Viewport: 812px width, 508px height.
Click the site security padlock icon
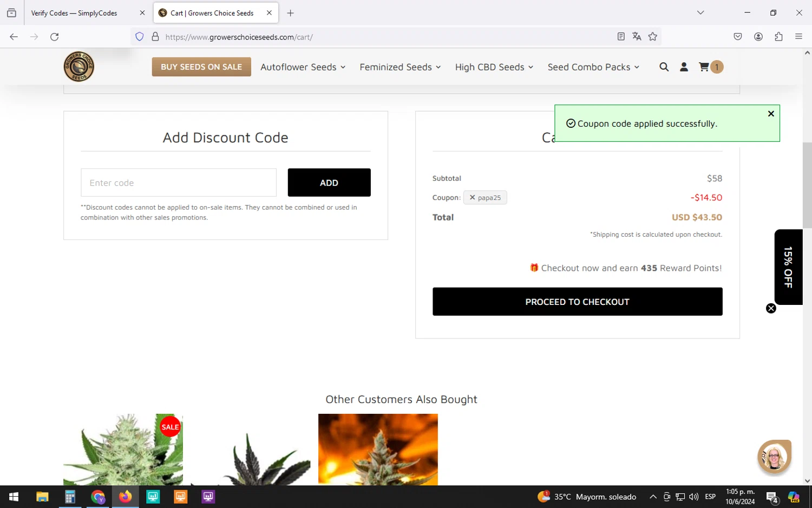pos(155,37)
